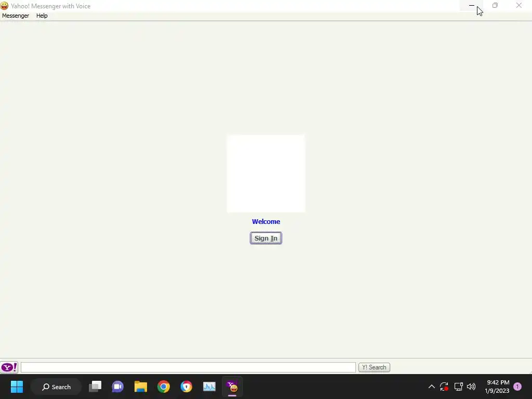Open Task View on taskbar
Viewport: 532px width, 399px height.
95,387
